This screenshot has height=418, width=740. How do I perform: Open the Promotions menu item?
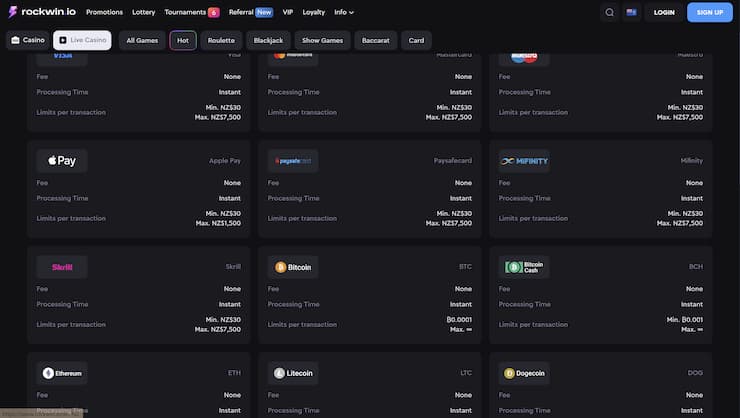[104, 12]
